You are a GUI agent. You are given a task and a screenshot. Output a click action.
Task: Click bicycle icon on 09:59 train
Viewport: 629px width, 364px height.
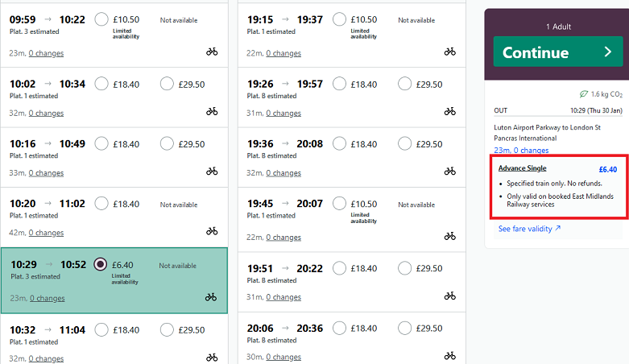(212, 52)
